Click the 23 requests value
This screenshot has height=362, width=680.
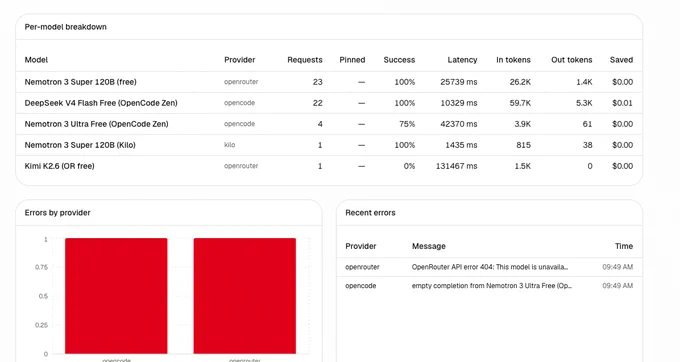[x=317, y=82]
